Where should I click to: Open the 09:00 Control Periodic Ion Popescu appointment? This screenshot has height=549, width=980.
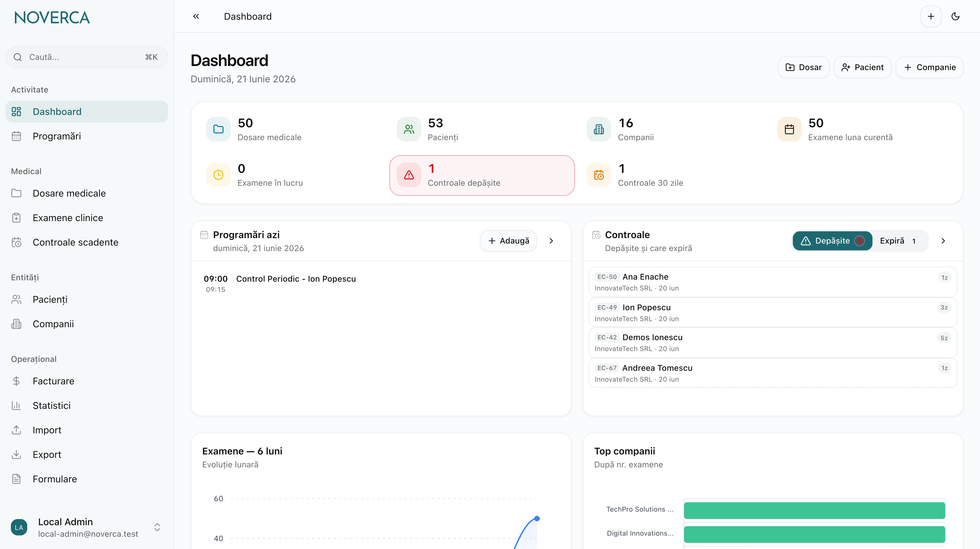point(381,284)
